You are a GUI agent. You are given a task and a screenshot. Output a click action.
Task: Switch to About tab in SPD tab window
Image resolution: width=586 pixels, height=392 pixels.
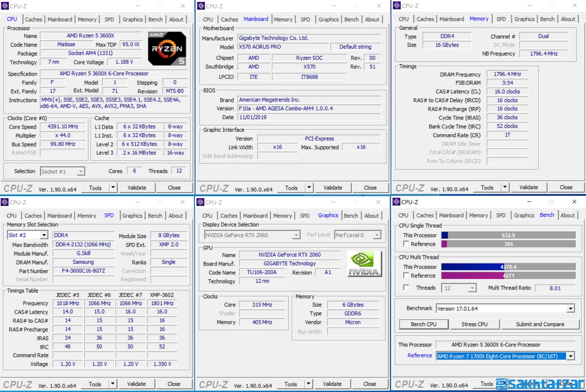point(176,215)
